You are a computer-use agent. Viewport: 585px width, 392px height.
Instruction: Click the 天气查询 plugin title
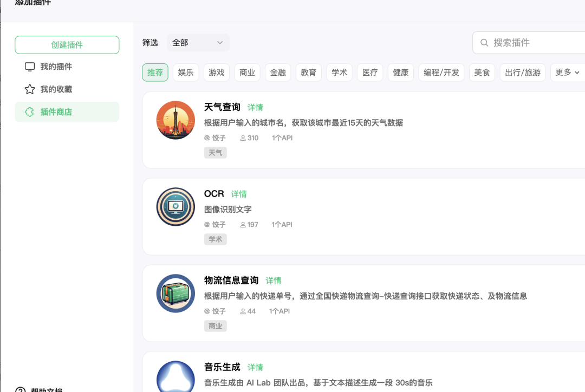click(222, 107)
